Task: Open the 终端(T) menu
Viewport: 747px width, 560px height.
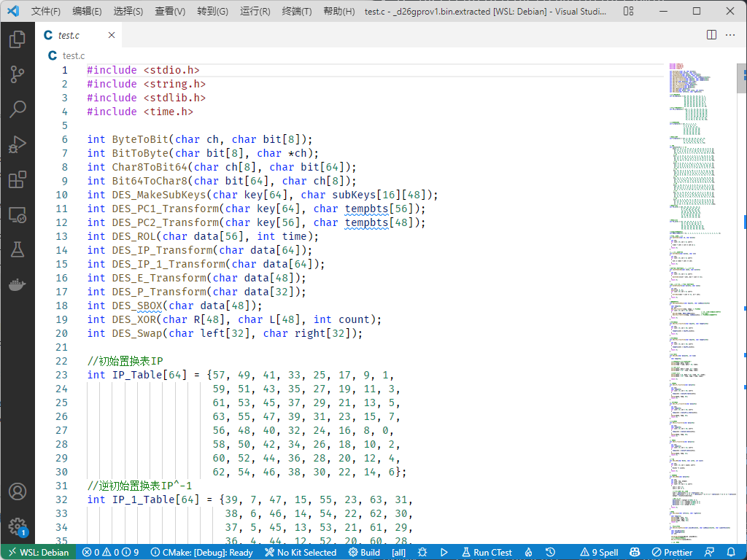Action: [296, 12]
